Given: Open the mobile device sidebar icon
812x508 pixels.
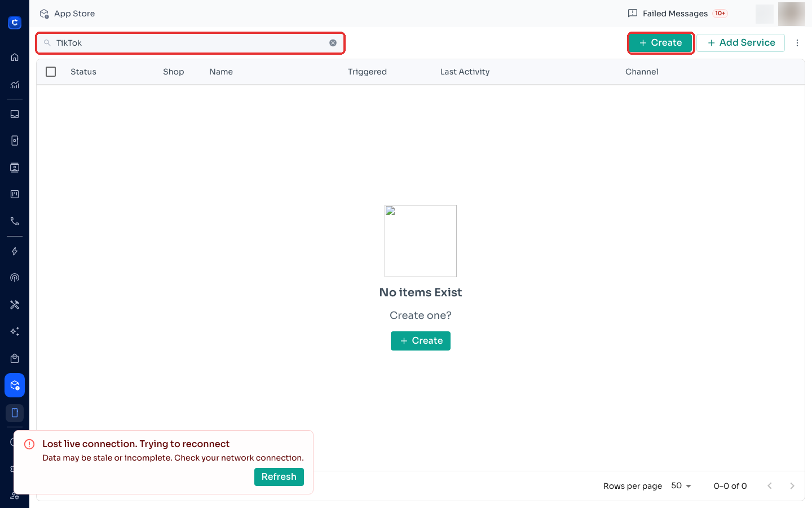Looking at the screenshot, I should click(15, 413).
